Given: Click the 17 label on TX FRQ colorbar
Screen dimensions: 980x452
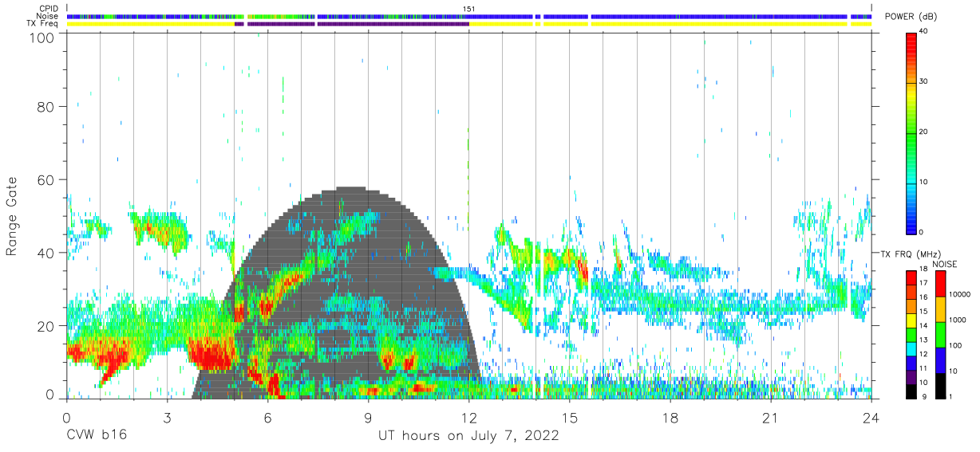Looking at the screenshot, I should click(924, 283).
